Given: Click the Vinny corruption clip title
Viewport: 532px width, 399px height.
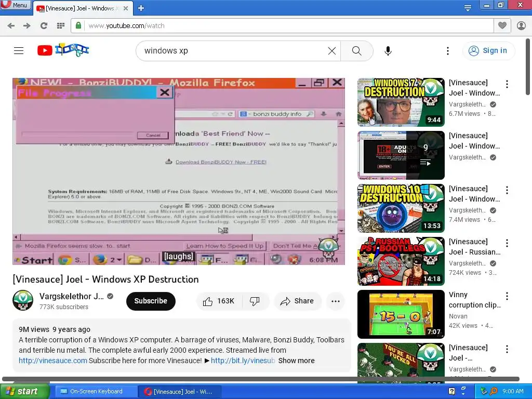Looking at the screenshot, I should coord(475,300).
